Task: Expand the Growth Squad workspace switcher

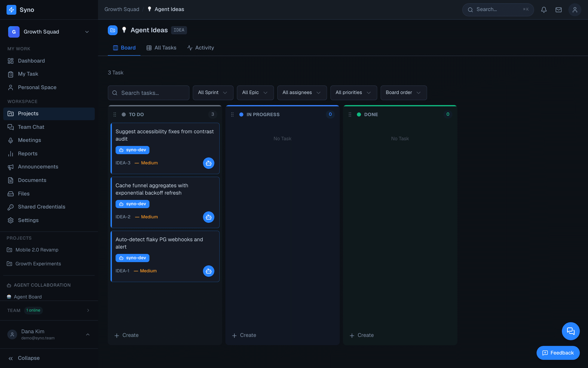Action: point(49,32)
